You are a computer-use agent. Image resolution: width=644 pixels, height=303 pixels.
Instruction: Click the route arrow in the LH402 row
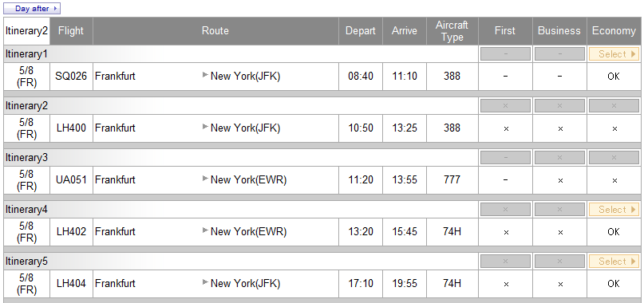(205, 230)
